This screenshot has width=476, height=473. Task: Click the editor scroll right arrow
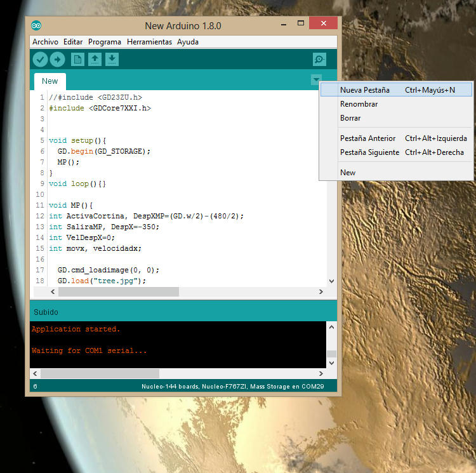click(x=321, y=292)
